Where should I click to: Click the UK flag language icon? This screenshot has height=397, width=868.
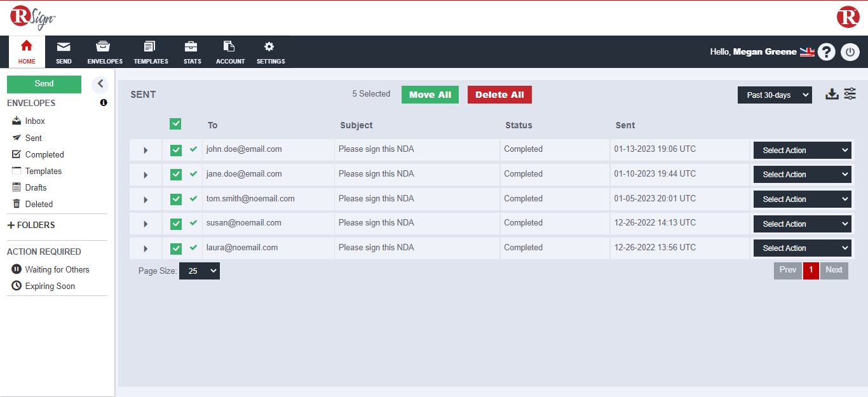807,52
